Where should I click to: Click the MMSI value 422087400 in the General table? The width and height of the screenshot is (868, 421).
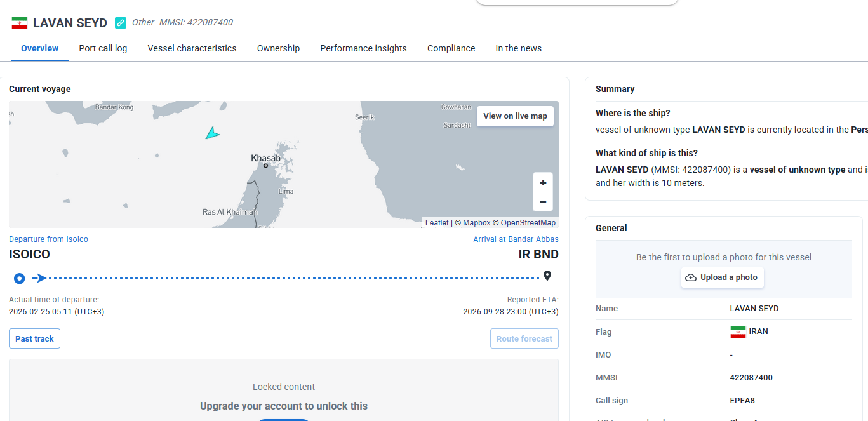point(751,378)
